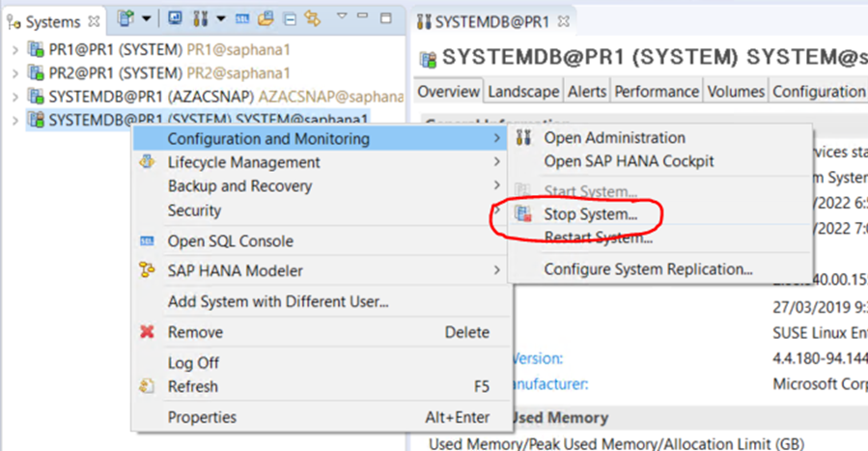Click the Find System folder icon
This screenshot has height=451, width=868.
266,18
